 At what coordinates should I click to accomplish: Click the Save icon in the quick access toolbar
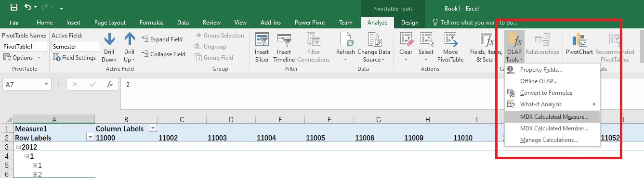(13, 7)
